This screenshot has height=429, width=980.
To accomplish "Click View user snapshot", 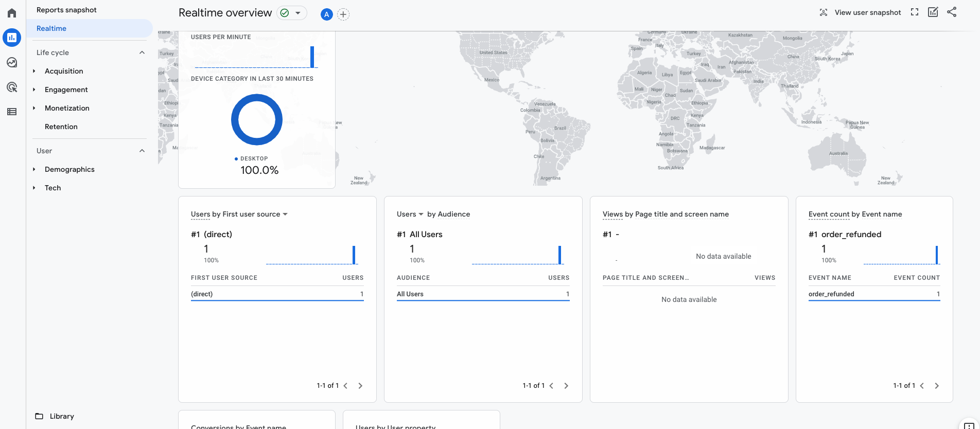I will (x=868, y=12).
